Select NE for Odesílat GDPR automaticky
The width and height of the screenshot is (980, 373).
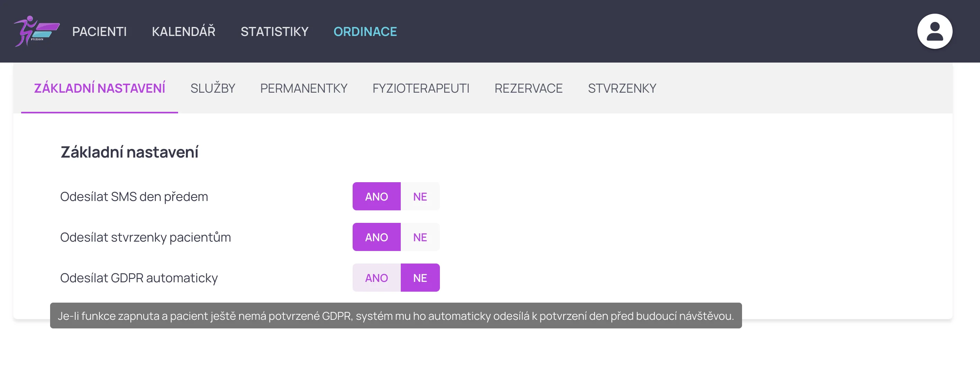(x=420, y=278)
